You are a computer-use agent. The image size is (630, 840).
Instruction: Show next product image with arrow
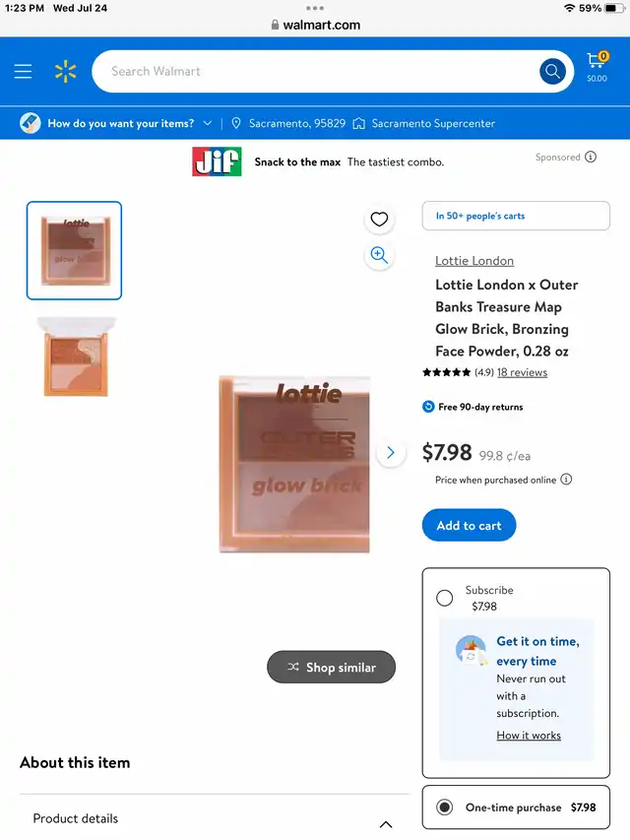pyautogui.click(x=391, y=453)
